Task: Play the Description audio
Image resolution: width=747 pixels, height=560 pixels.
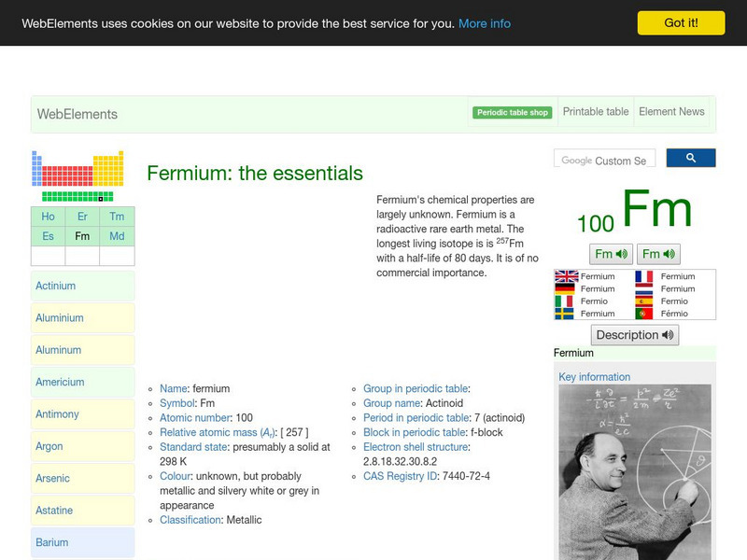Action: tap(634, 334)
